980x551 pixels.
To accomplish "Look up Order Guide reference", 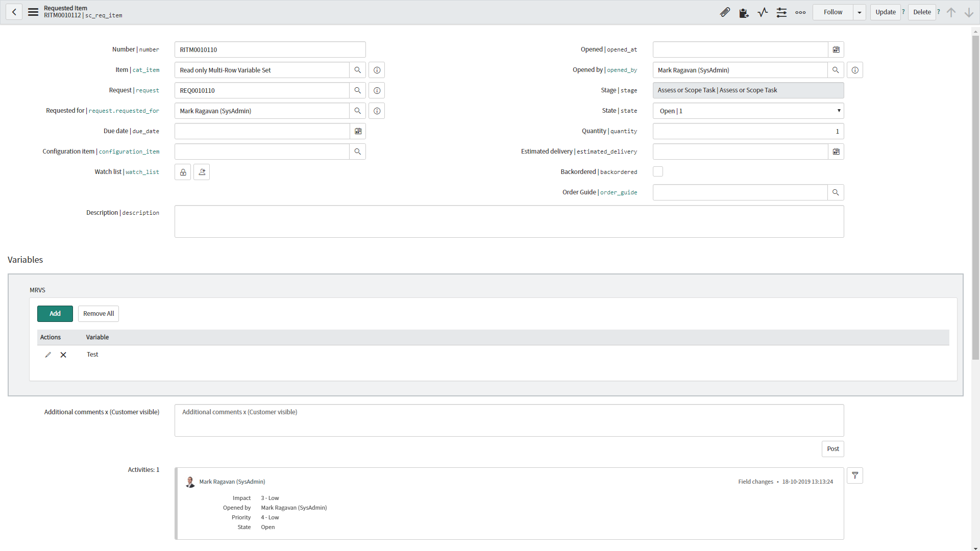I will (x=836, y=192).
